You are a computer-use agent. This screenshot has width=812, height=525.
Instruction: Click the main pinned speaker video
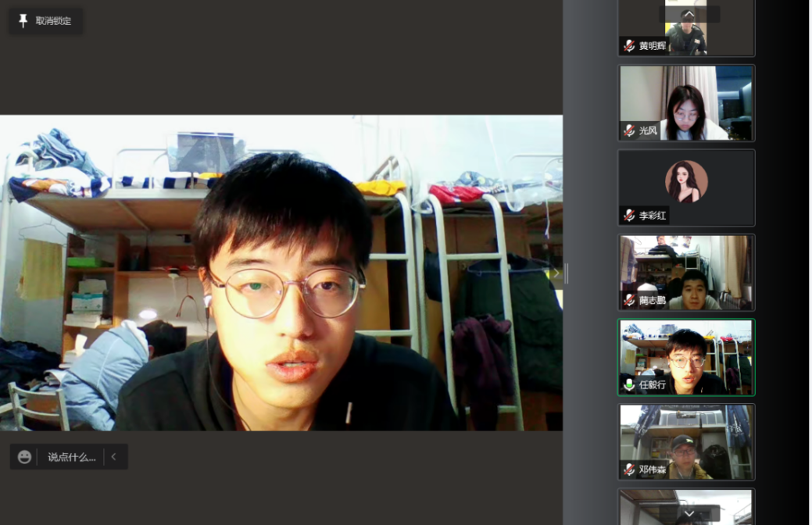tap(281, 273)
